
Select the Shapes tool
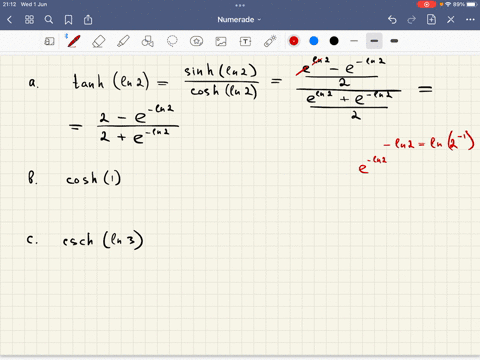[x=148, y=41]
